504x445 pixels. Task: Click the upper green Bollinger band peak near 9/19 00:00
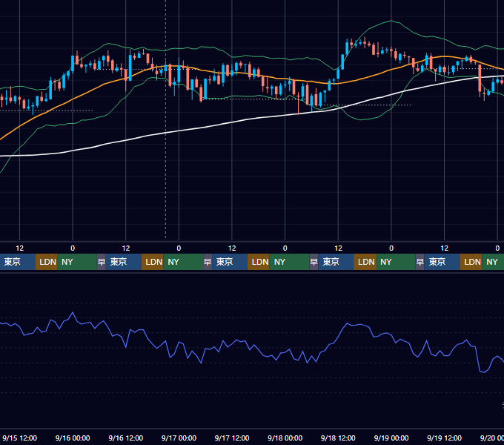391,21
